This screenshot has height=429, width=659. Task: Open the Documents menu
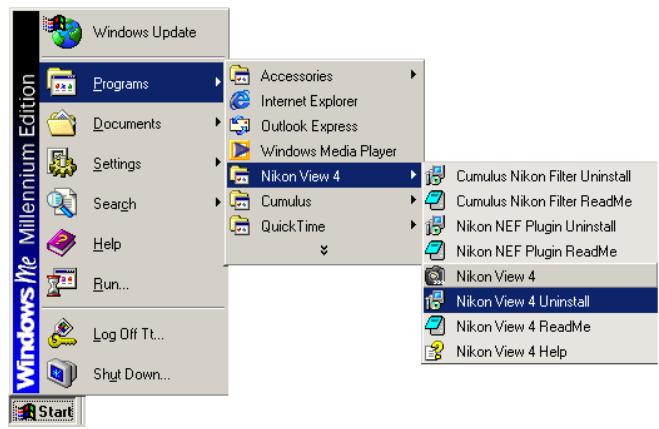tap(132, 123)
